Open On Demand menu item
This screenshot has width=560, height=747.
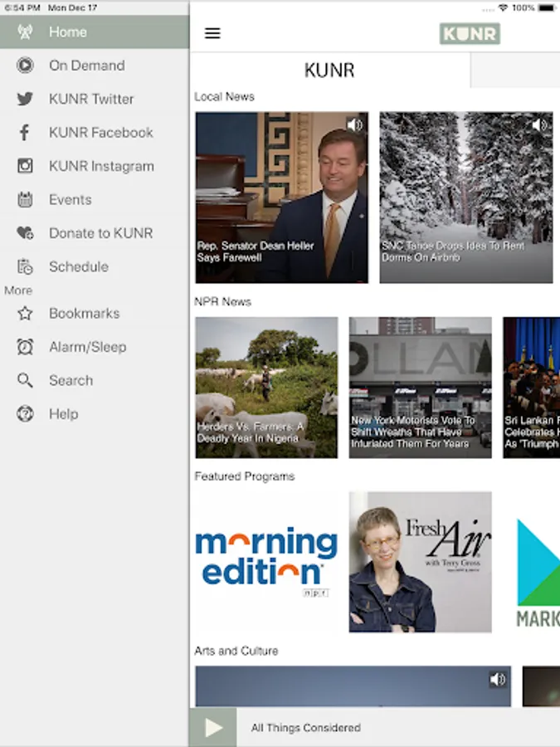tap(95, 66)
